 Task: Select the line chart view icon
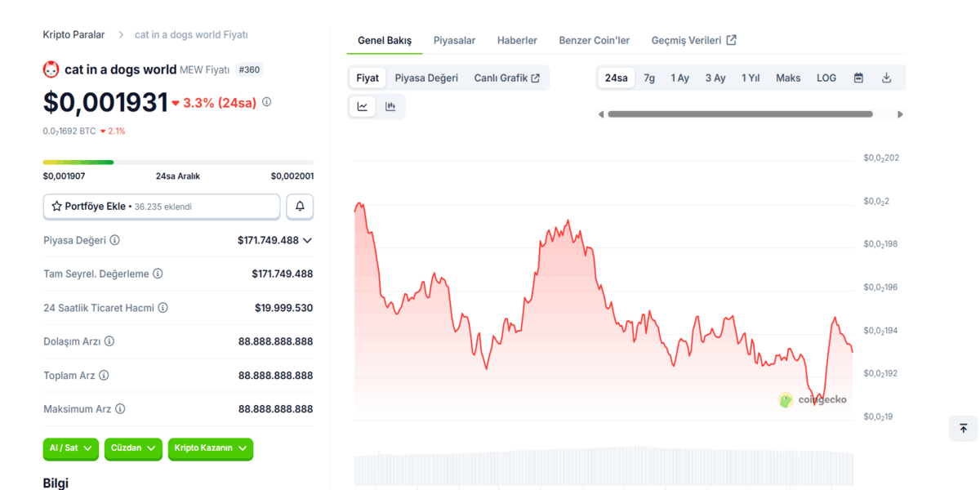(x=363, y=106)
